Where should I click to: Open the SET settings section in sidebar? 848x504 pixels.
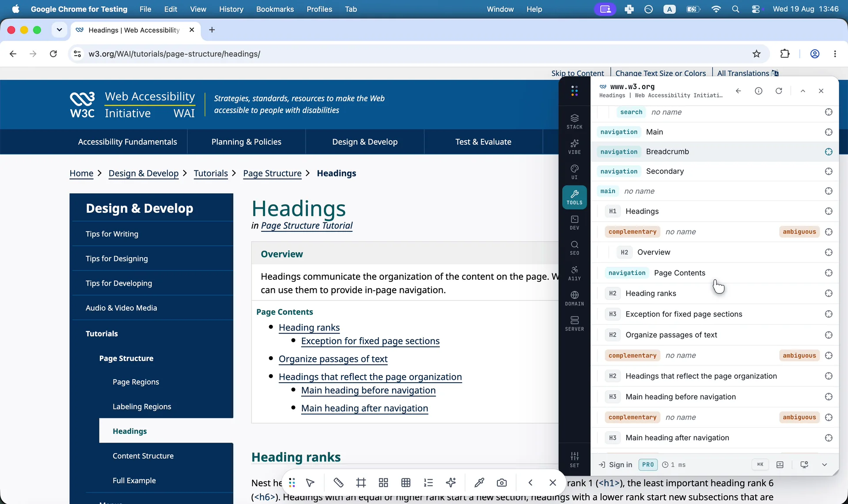(574, 459)
